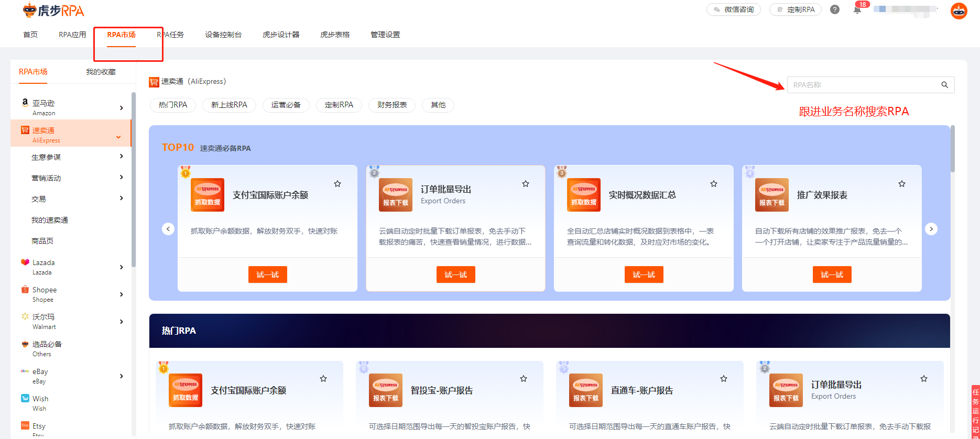The height and width of the screenshot is (439, 980).
Task: Open the RPA任务 tab
Action: coord(170,35)
